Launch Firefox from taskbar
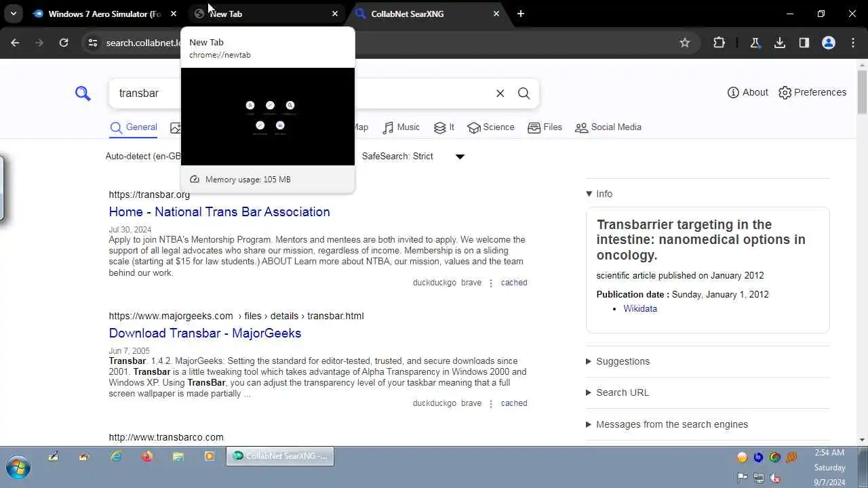Screen dimensions: 868x488 pyautogui.click(x=147, y=457)
